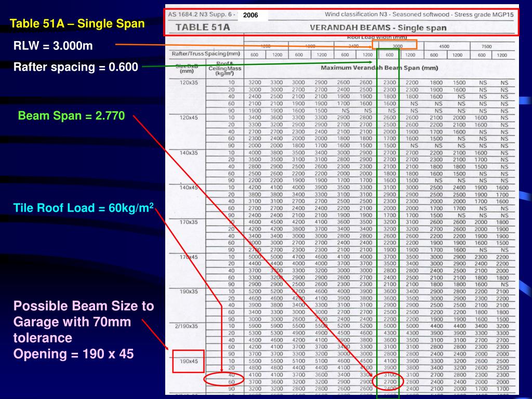Click the 2/190x35 size row label
The height and width of the screenshot is (399, 532).
coord(187,326)
